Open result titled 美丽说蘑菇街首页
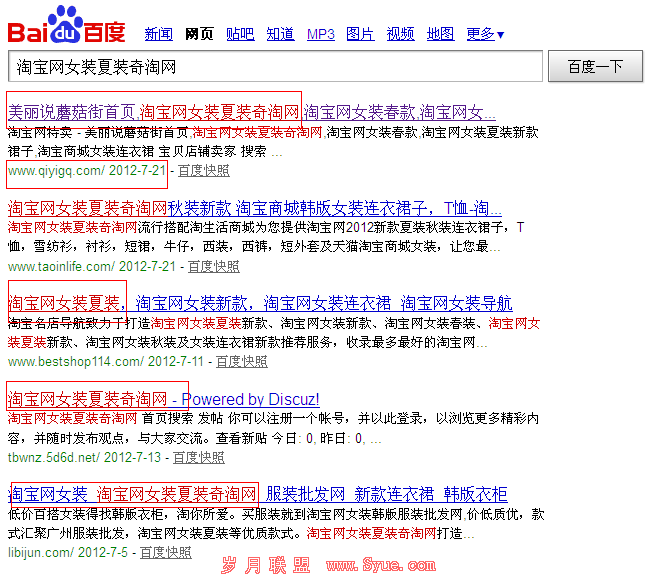655x575 pixels. (251, 112)
